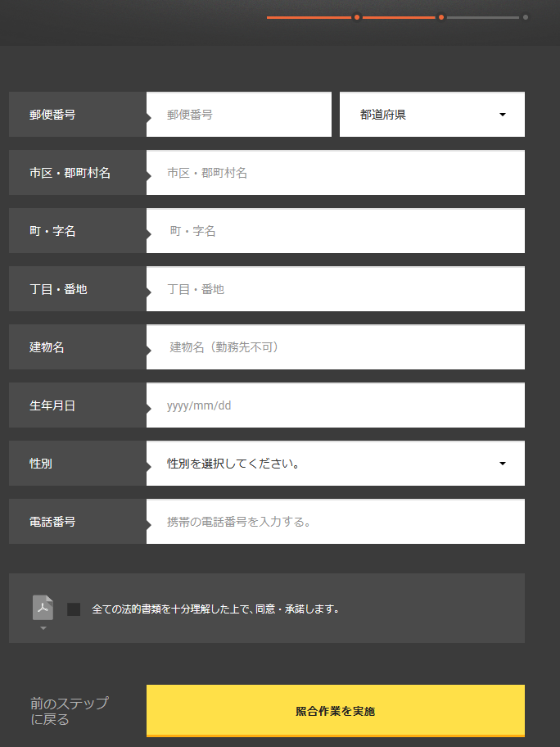
Task: Click the 電話番号 label
Action: 52,522
